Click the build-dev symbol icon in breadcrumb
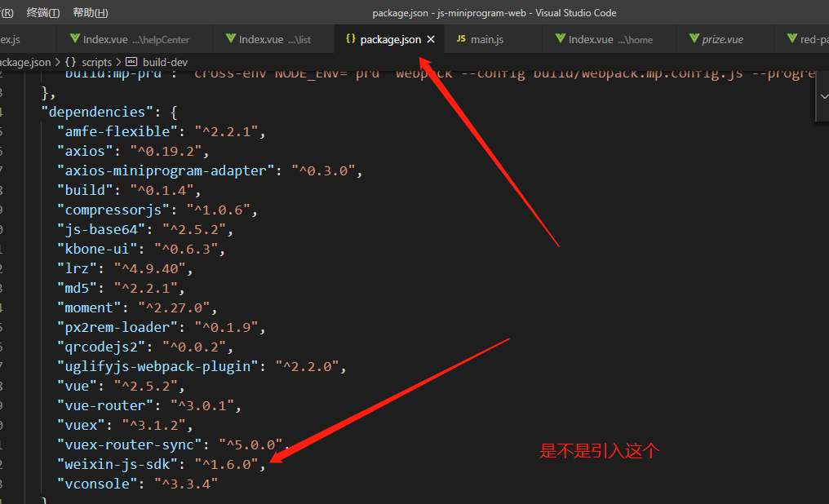 (x=131, y=62)
